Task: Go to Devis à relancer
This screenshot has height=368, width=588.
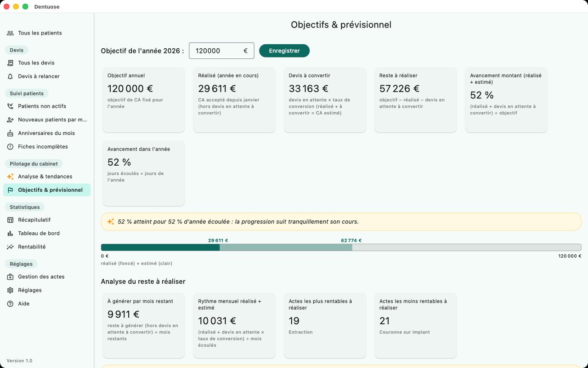Action: coord(47,76)
